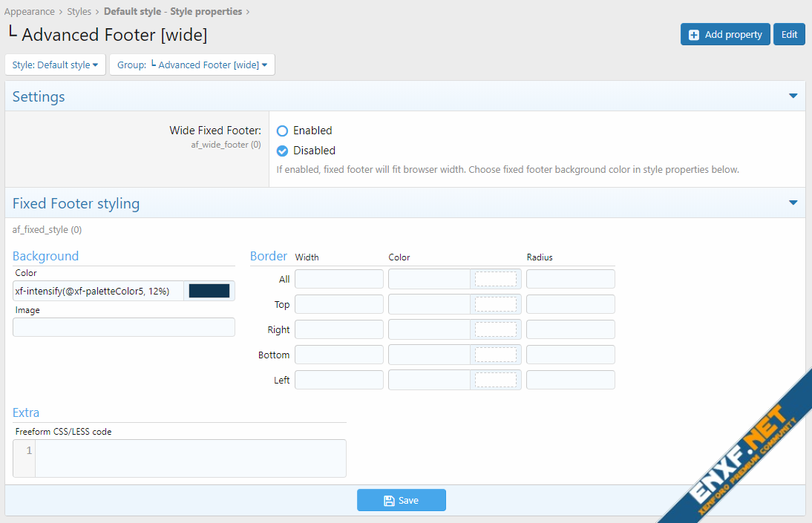812x523 pixels.
Task: Click the Add property button
Action: (x=725, y=35)
